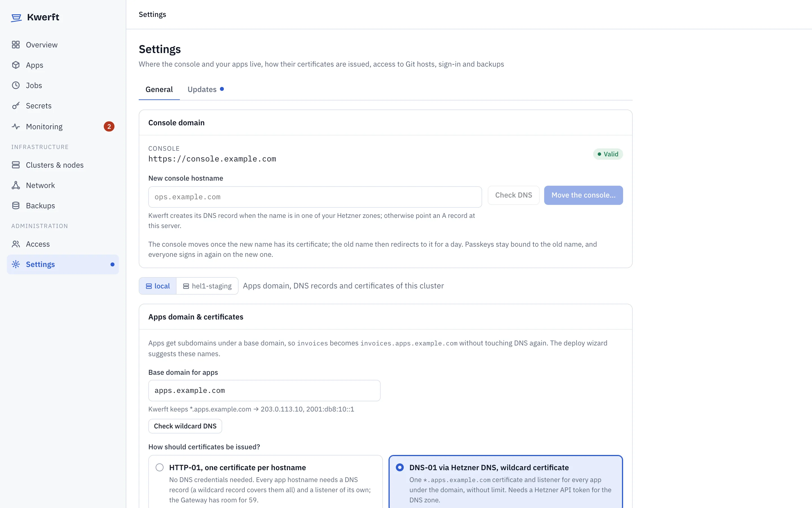Viewport: 812px width, 508px height.
Task: Open Overview via its grid icon
Action: [16, 45]
